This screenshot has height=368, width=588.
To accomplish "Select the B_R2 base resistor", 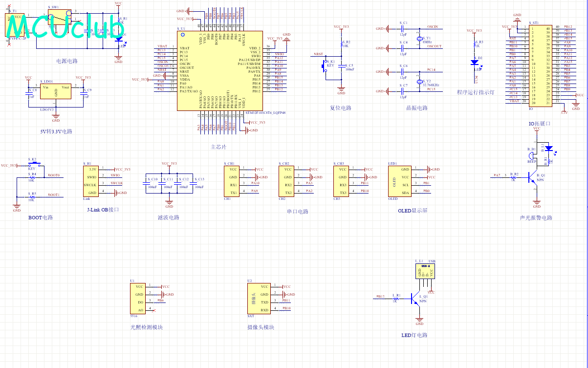I will (x=513, y=178).
